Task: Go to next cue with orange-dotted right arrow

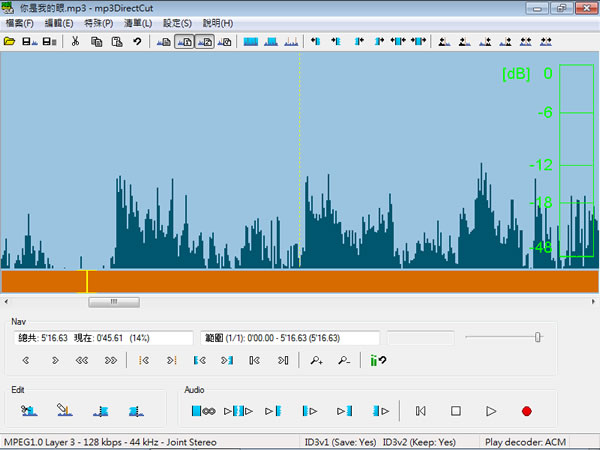Action: coord(172,360)
